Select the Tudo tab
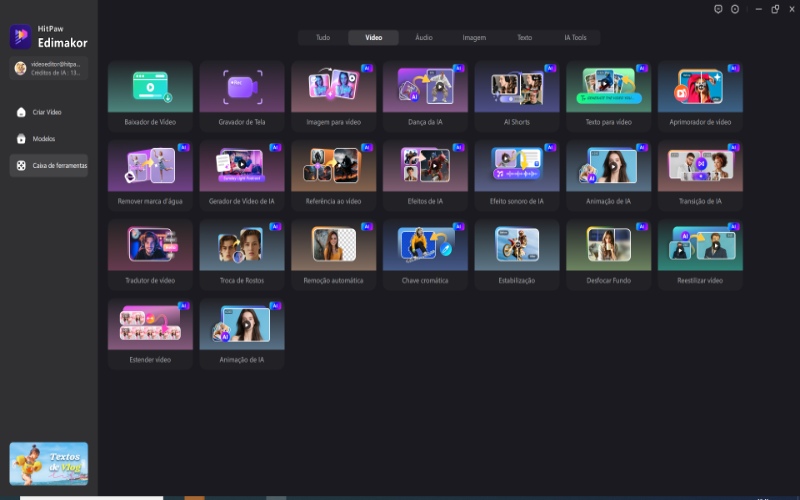This screenshot has width=800, height=500. pyautogui.click(x=323, y=37)
